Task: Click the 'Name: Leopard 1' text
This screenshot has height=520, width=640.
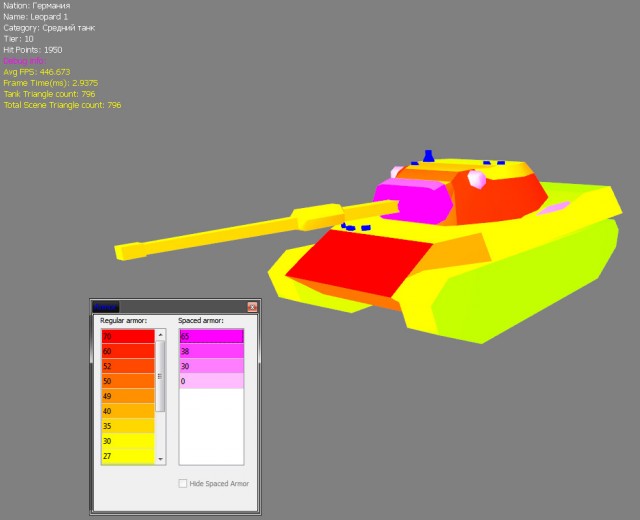Action: tap(36, 17)
